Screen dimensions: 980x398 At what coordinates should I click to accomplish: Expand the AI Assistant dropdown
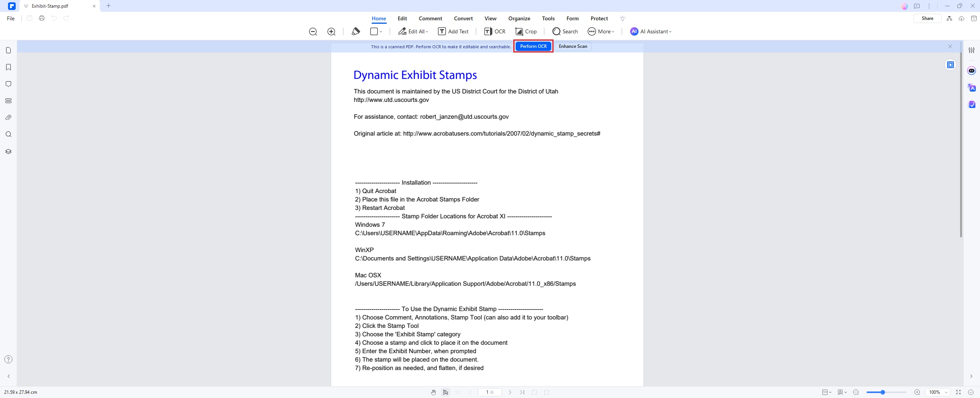[x=670, y=32]
